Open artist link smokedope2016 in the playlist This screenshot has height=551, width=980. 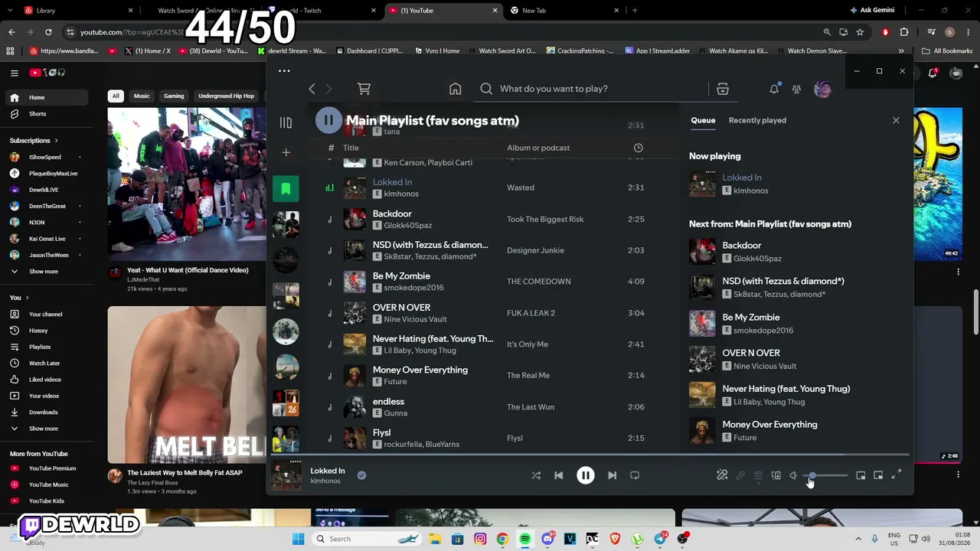(x=413, y=288)
